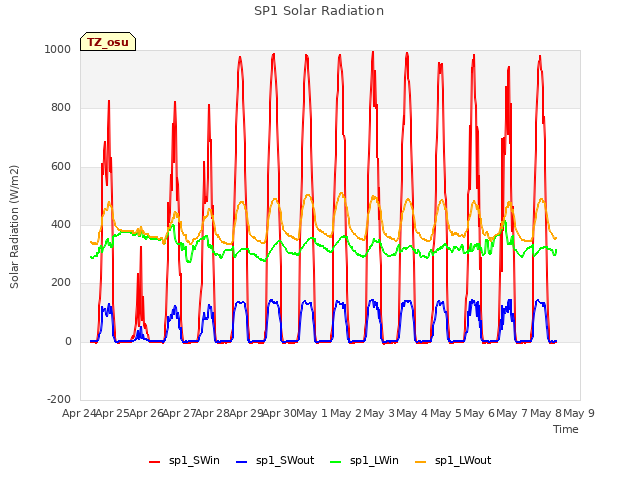
Task: Click the Time axis label
Action: pos(566,429)
